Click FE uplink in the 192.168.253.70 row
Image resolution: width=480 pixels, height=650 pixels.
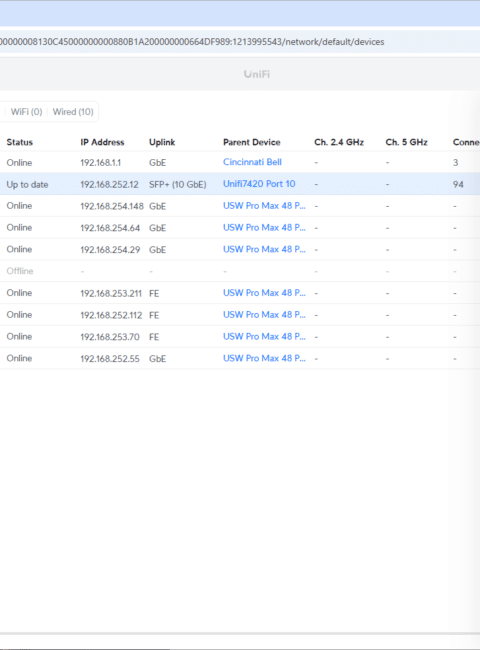(x=154, y=337)
